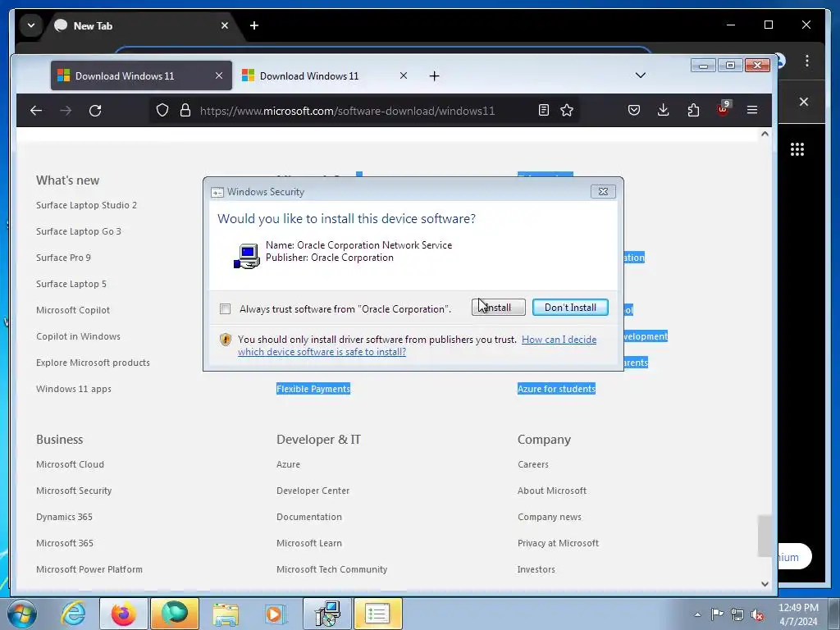Click the page scrollbar down arrow

765,584
